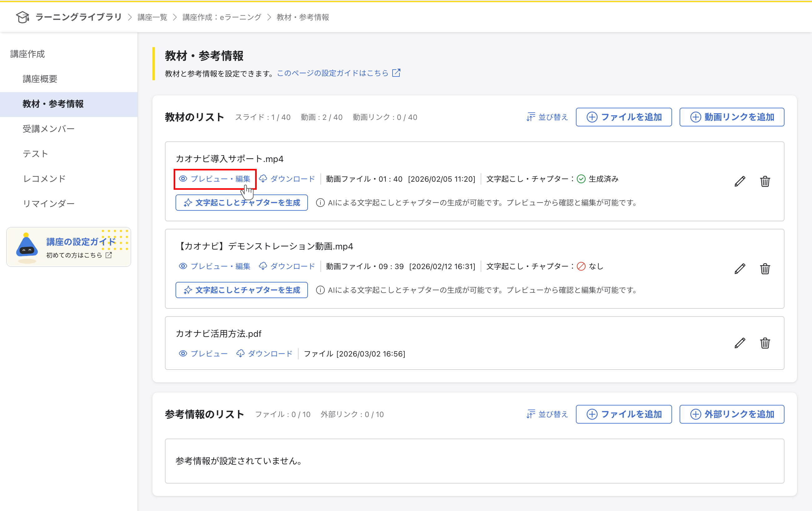812x511 pixels.
Task: Click the trash icon for カオナビ活用方法.pdf
Action: (x=765, y=343)
